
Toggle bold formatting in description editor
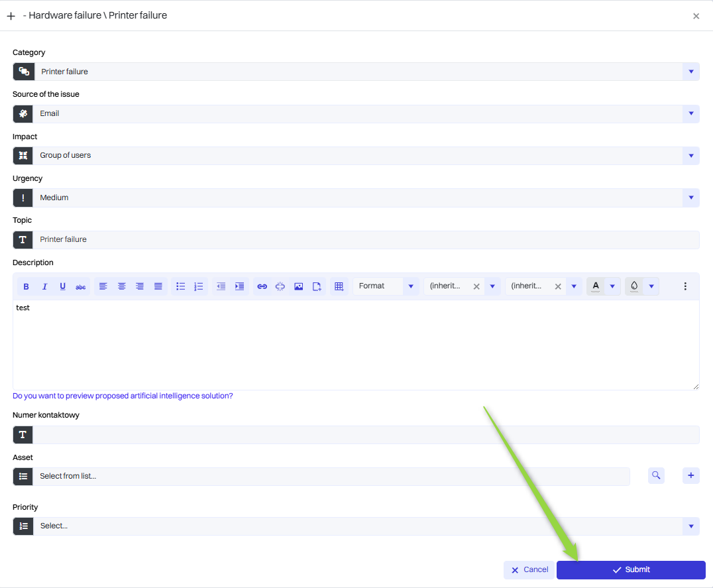(27, 286)
